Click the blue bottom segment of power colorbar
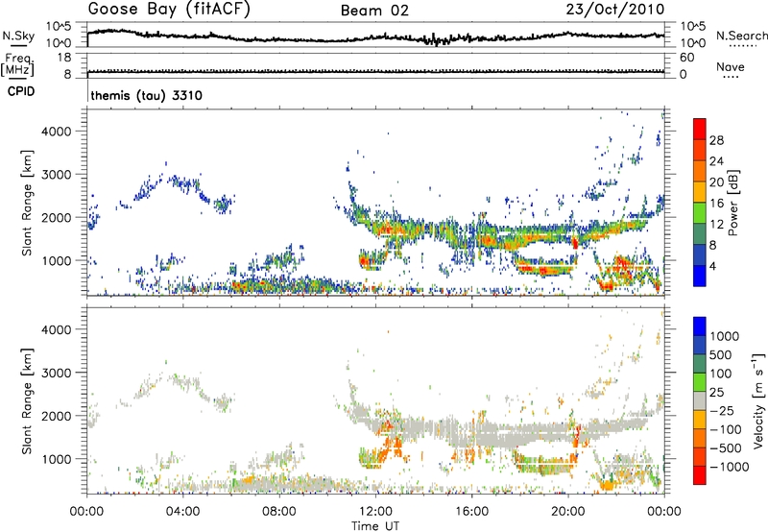This screenshot has height=532, width=768. (700, 277)
